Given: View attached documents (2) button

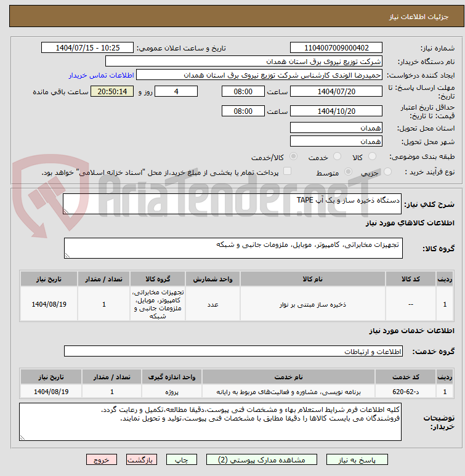Looking at the screenshot, I should coord(262,459).
